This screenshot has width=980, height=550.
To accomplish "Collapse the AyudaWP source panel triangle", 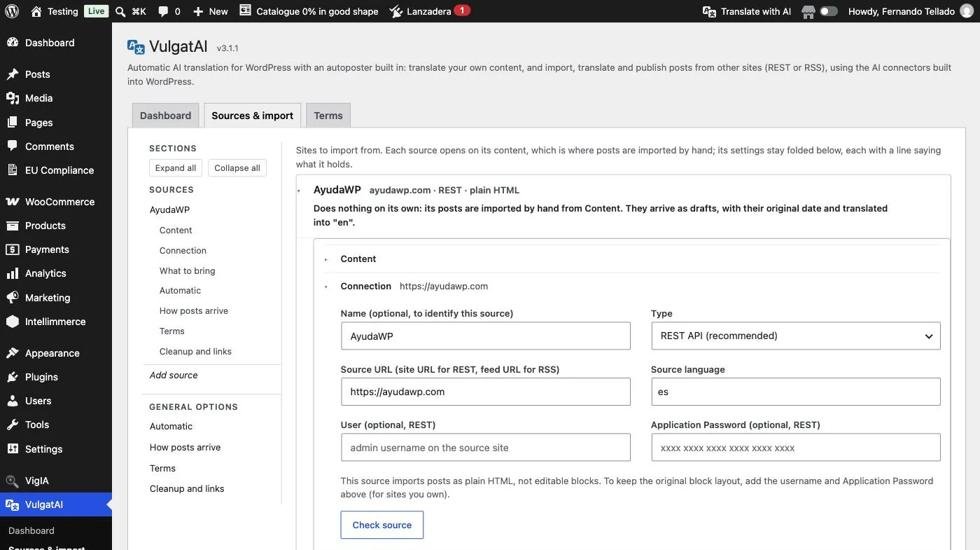I will (300, 191).
